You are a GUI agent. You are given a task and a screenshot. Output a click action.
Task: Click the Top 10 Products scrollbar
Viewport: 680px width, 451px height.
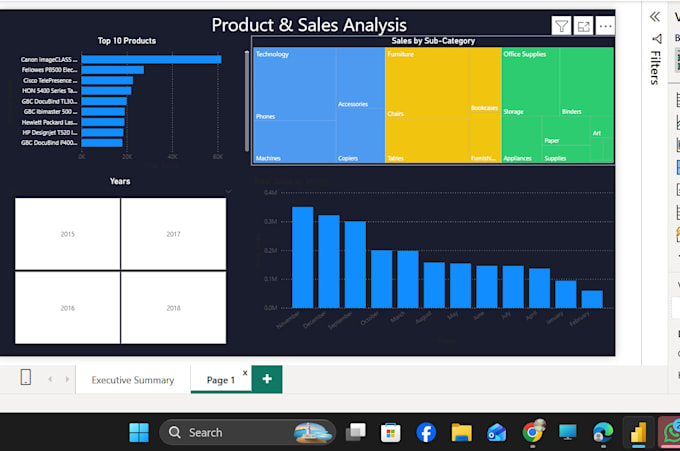pyautogui.click(x=247, y=101)
